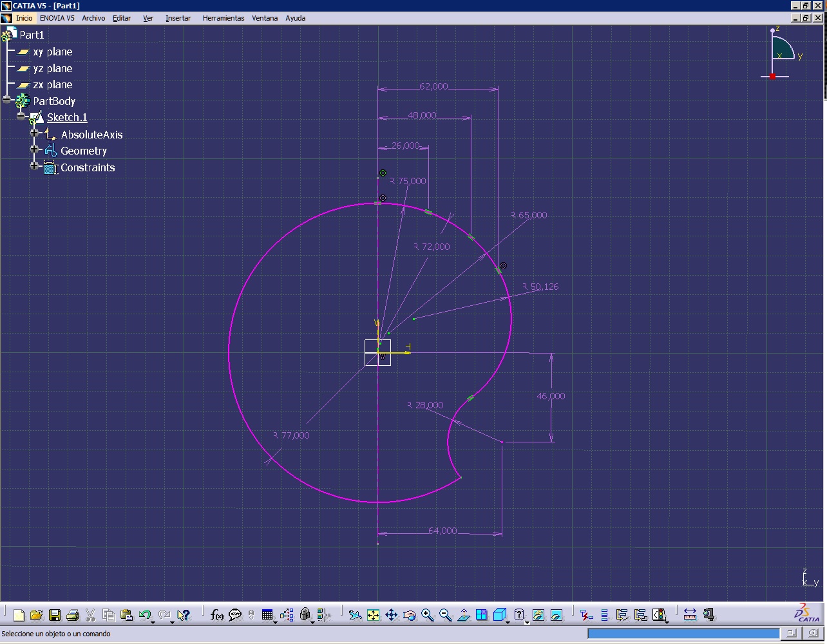Collapse the Sketch.1 tree node

tap(21, 117)
